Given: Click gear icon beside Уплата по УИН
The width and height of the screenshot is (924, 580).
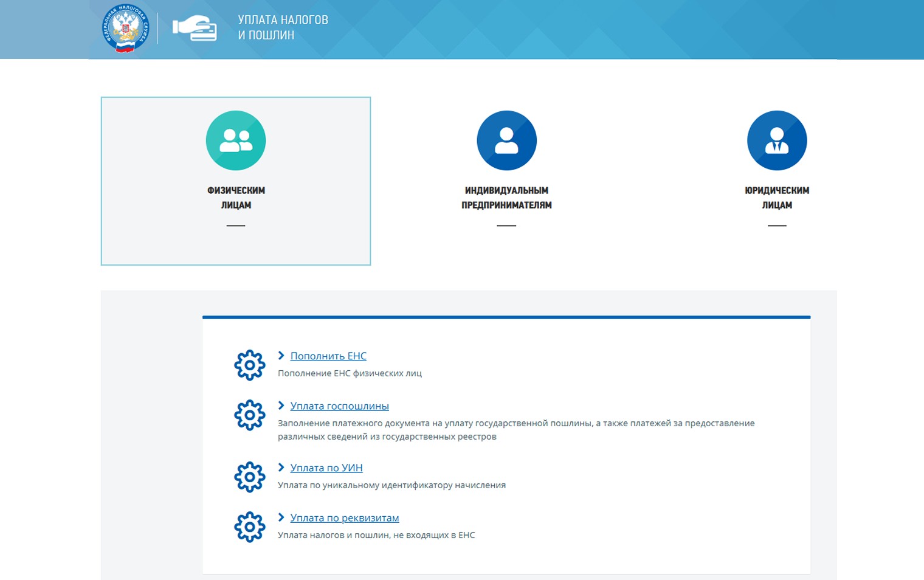Looking at the screenshot, I should pos(250,477).
